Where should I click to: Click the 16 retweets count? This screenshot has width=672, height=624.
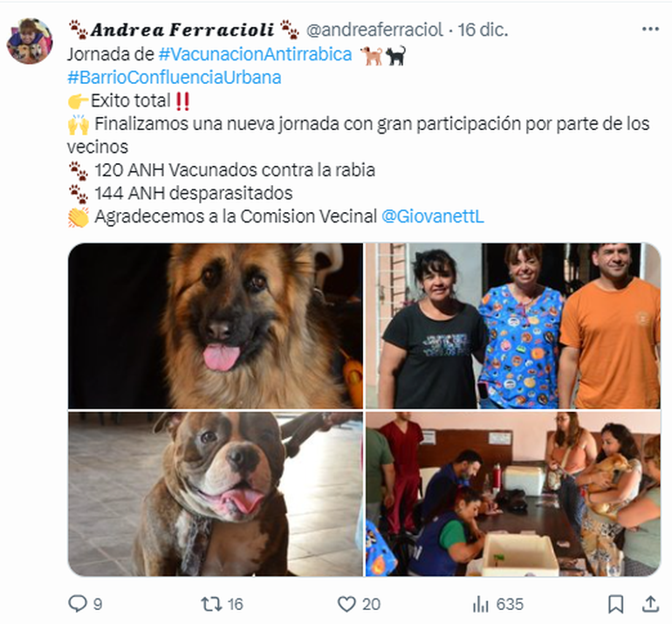pyautogui.click(x=235, y=604)
